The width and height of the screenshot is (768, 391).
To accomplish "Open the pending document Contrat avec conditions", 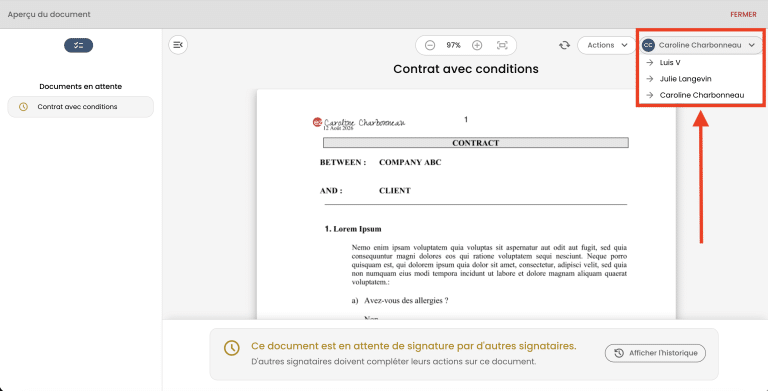I will 80,107.
